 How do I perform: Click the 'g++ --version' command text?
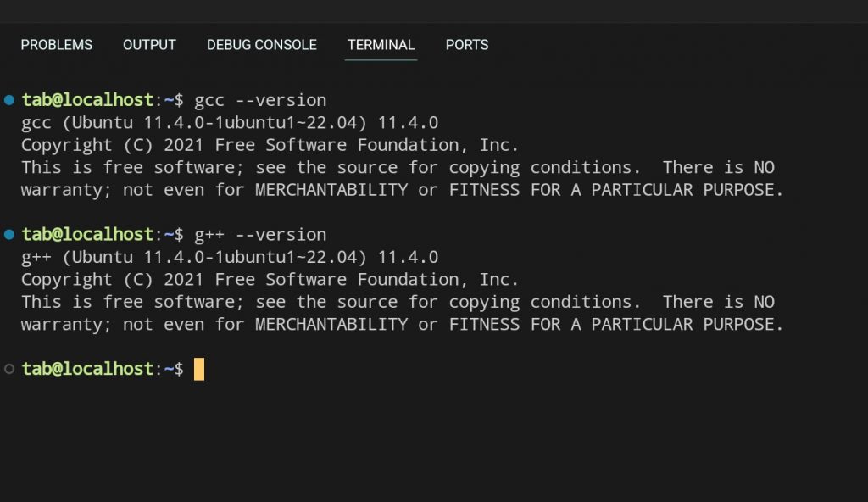pos(260,234)
